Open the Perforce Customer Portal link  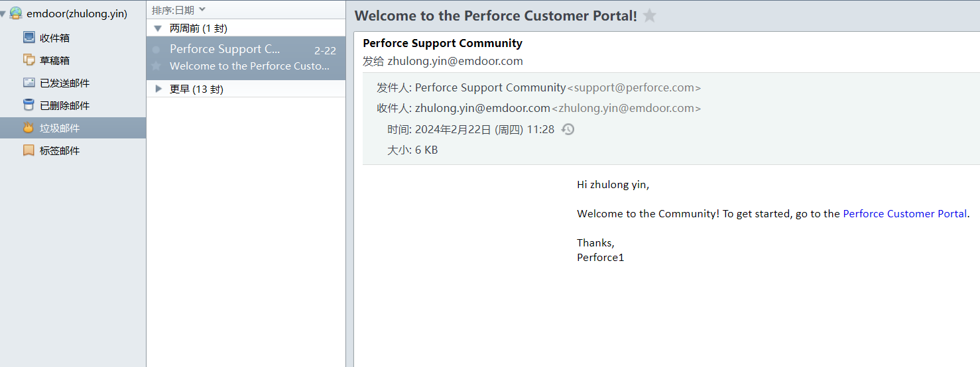click(904, 213)
